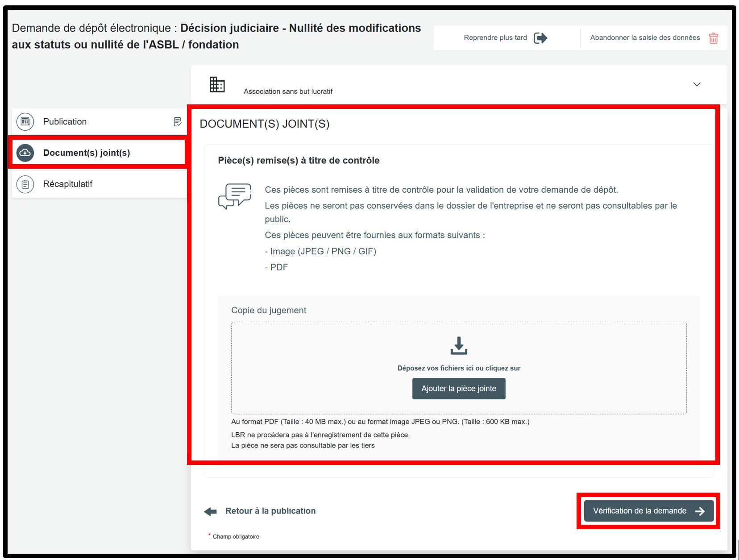The height and width of the screenshot is (560, 739).
Task: Click the speech bubble info icon
Action: click(235, 196)
